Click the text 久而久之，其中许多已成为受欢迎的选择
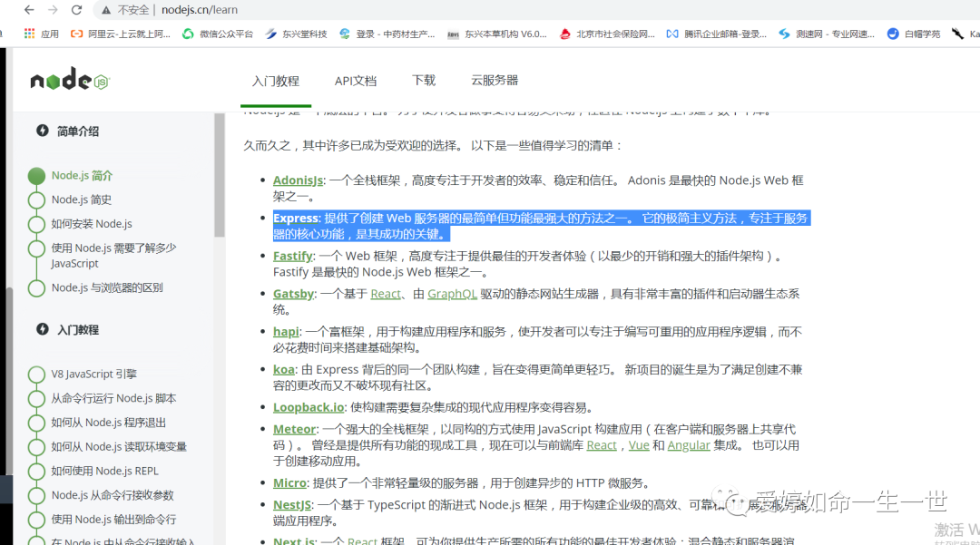The height and width of the screenshot is (545, 980). point(350,145)
